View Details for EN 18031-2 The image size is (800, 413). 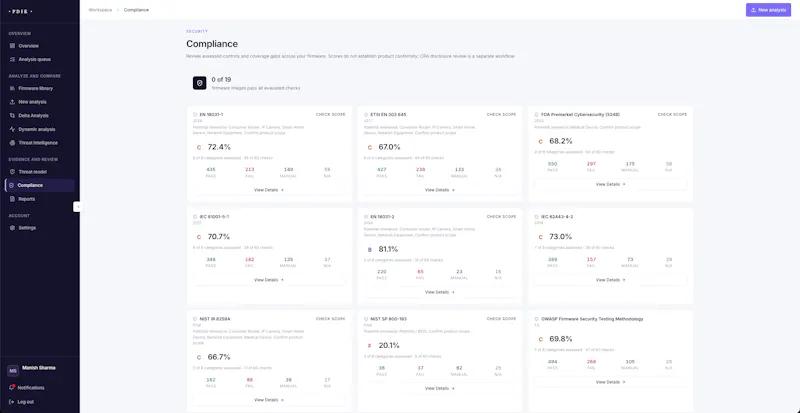pos(440,293)
